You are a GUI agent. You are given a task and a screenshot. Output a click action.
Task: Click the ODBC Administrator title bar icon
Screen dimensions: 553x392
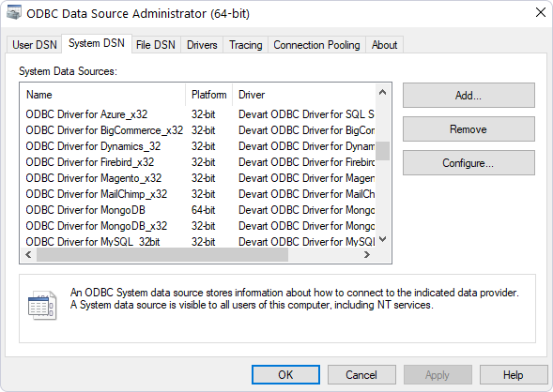click(14, 13)
